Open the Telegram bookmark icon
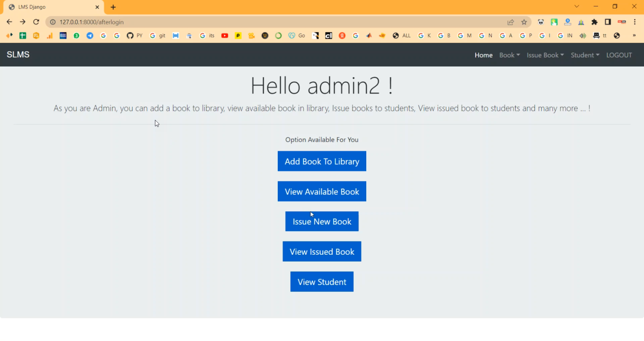Screen dimensions: 644x341 coord(90,36)
